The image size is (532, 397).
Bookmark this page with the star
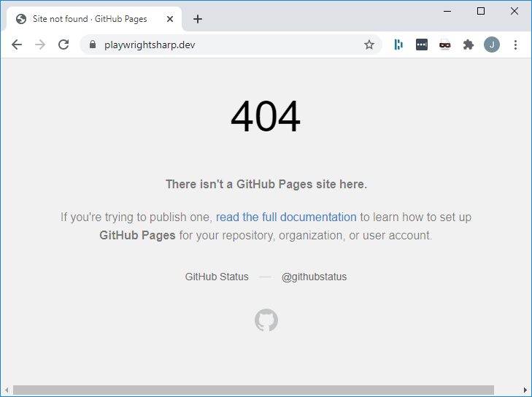pos(369,45)
